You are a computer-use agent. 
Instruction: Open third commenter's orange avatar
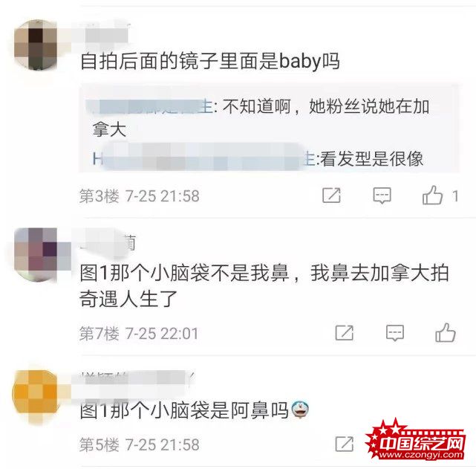[x=35, y=393]
